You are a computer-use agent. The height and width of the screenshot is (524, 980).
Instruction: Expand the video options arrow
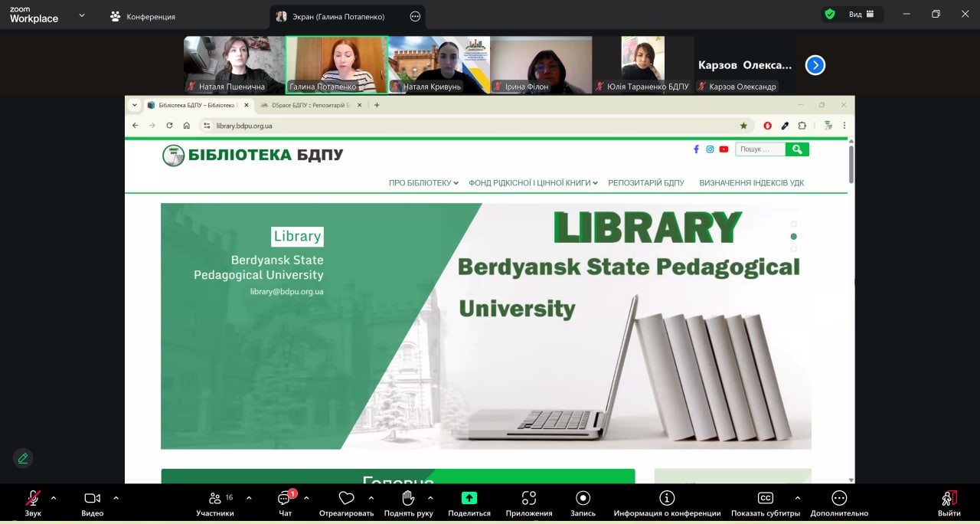(116, 498)
